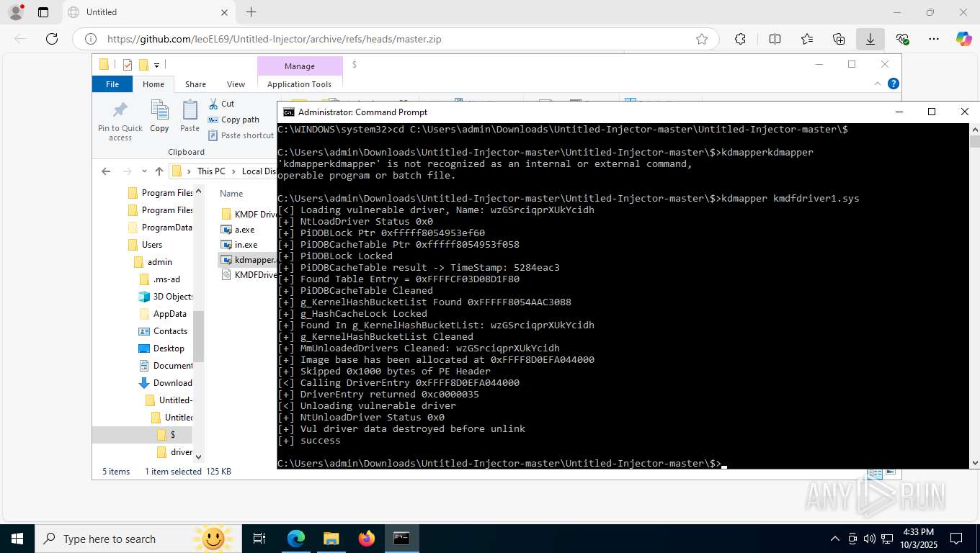Image resolution: width=980 pixels, height=553 pixels.
Task: Open Explorer recent locations dropdown
Action: (144, 171)
